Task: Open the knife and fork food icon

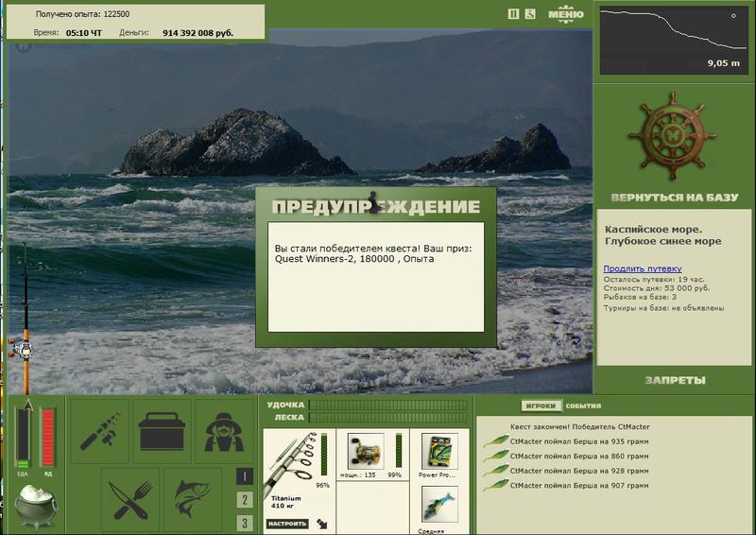Action: [130, 499]
